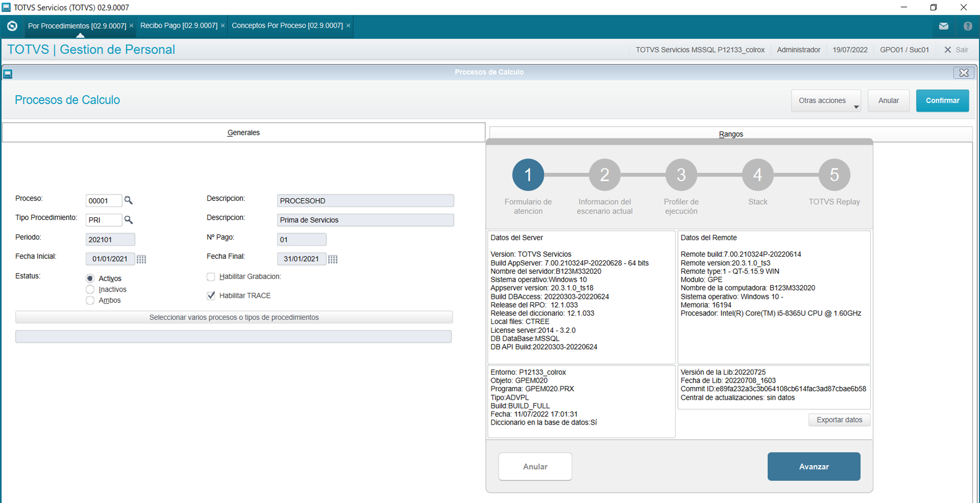This screenshot has width=980, height=503.
Task: Select the Inactivos radio button
Action: [90, 289]
